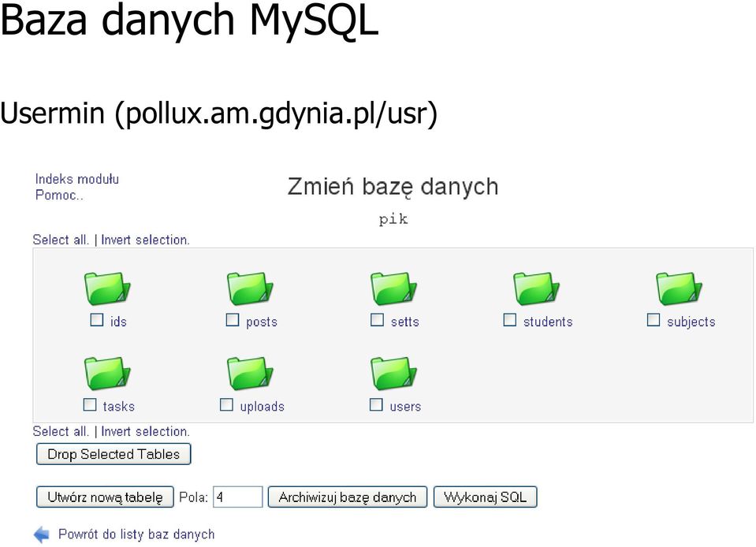Click the Drop Selected Tables button
Viewport: 756px width, 547px height.
[x=114, y=454]
